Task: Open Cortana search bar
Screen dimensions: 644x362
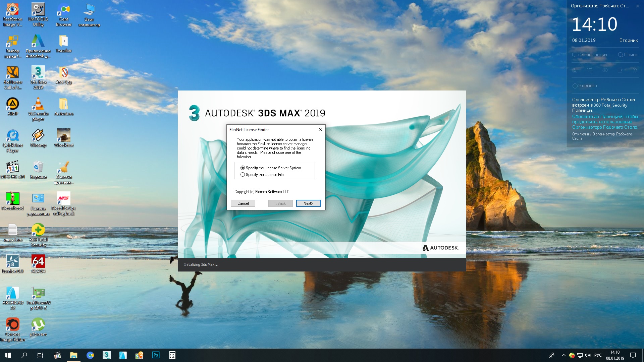Action: [x=24, y=355]
